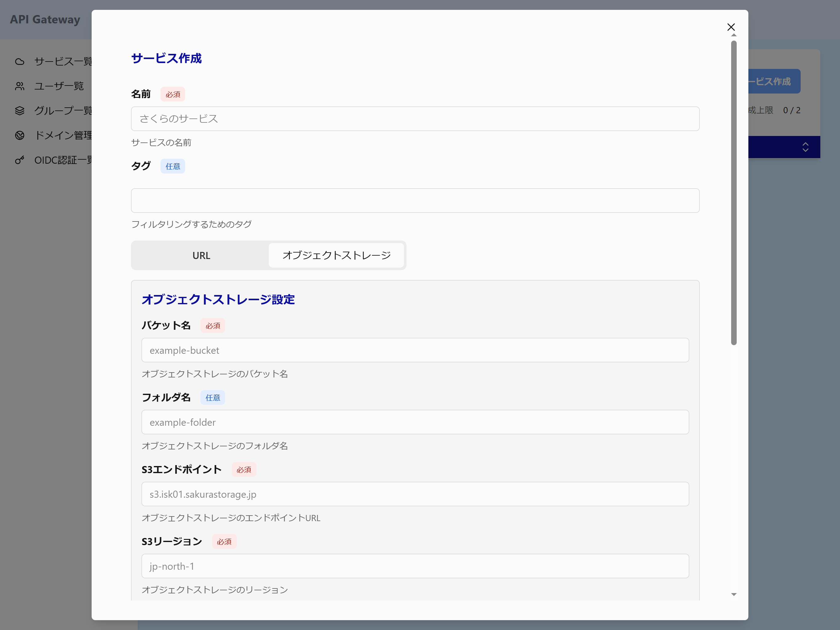Click the 名前 input field

point(415,119)
